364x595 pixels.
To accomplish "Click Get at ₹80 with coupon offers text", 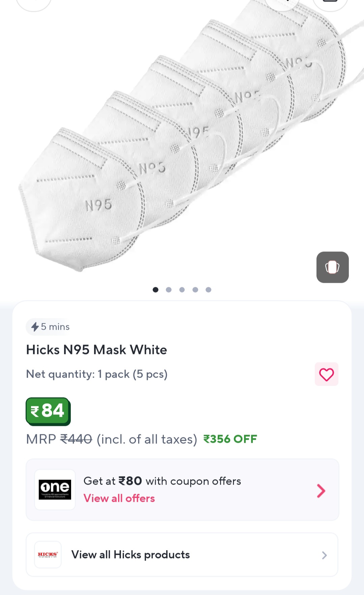I will click(x=162, y=481).
